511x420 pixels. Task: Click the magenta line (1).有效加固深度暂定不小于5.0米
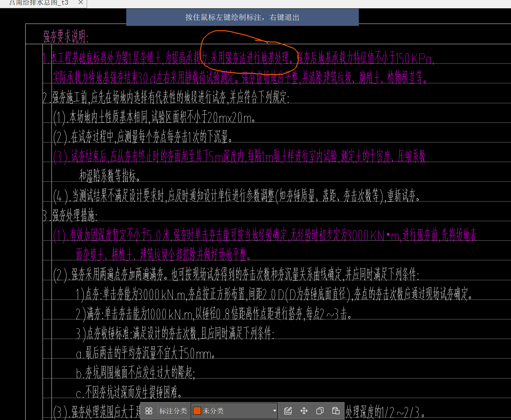pos(265,235)
